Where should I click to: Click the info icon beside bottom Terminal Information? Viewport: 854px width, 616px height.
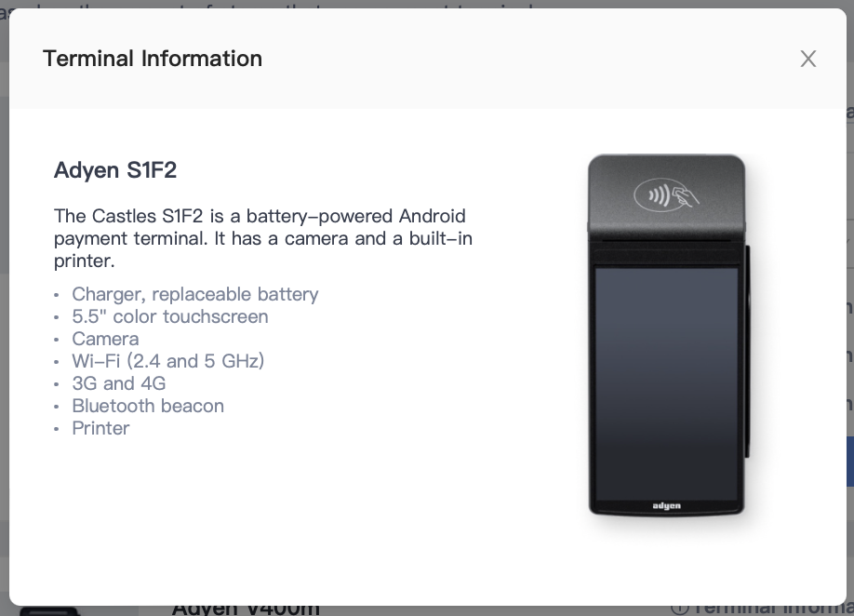[x=680, y=609]
